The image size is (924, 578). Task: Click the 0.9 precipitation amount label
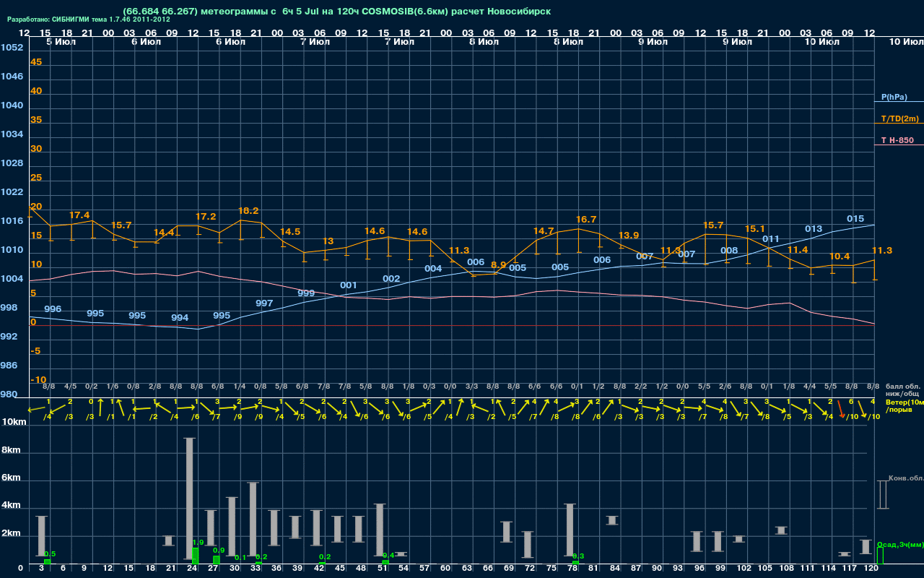[x=219, y=551]
